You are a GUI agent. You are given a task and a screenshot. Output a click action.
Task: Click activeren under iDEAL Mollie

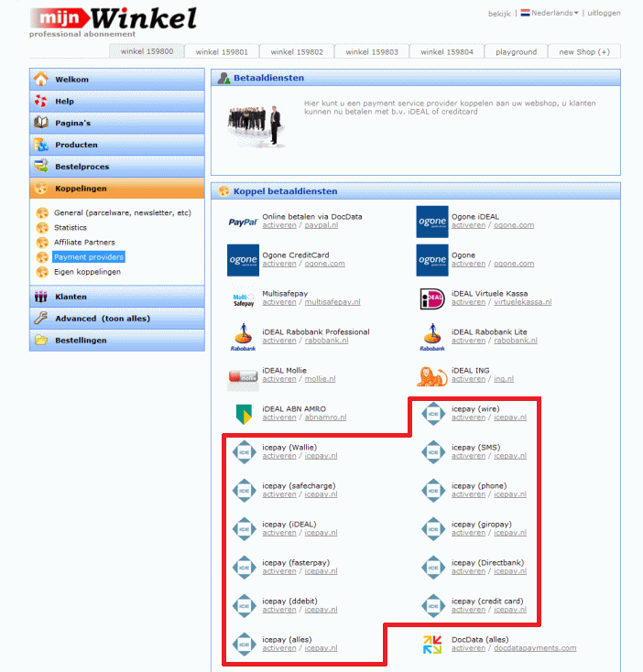279,379
